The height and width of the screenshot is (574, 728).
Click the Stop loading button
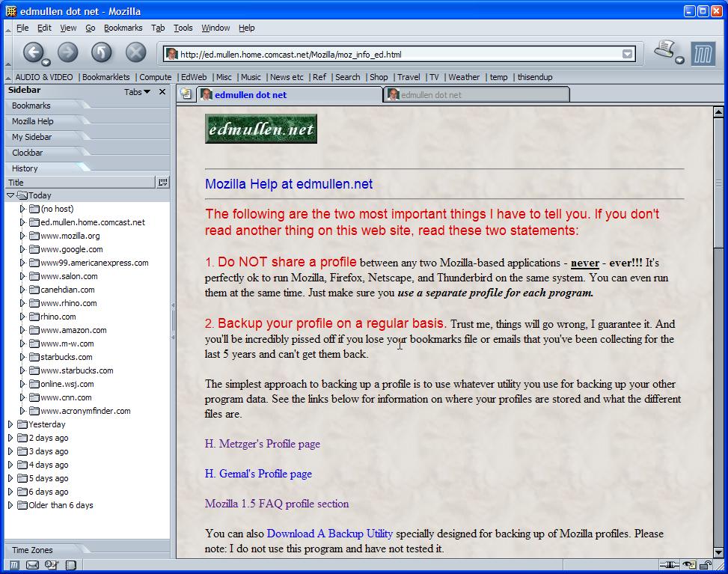(135, 52)
